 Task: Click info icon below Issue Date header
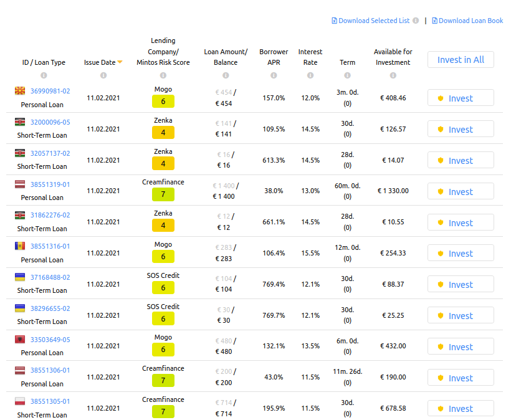[103, 75]
